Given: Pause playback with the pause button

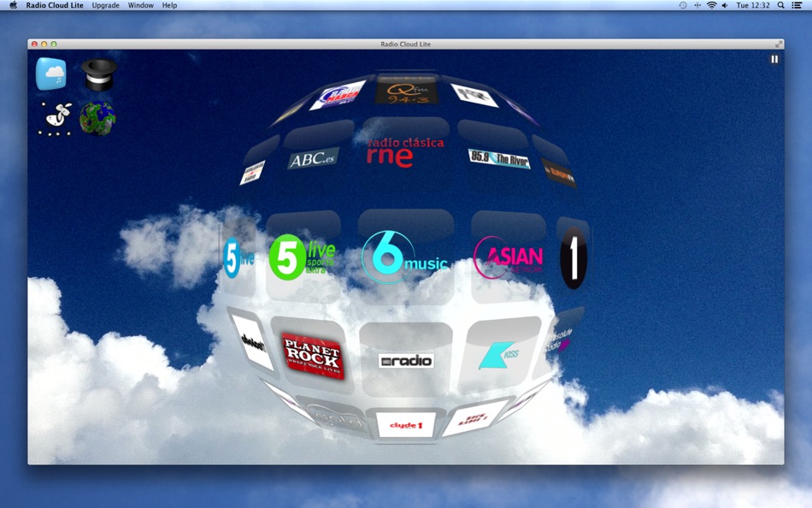Looking at the screenshot, I should 774,59.
